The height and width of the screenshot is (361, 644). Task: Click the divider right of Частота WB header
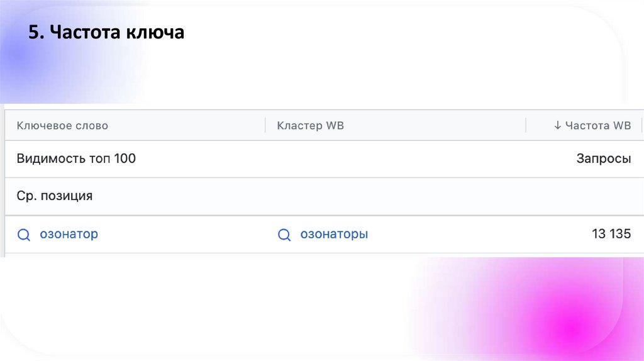click(641, 126)
